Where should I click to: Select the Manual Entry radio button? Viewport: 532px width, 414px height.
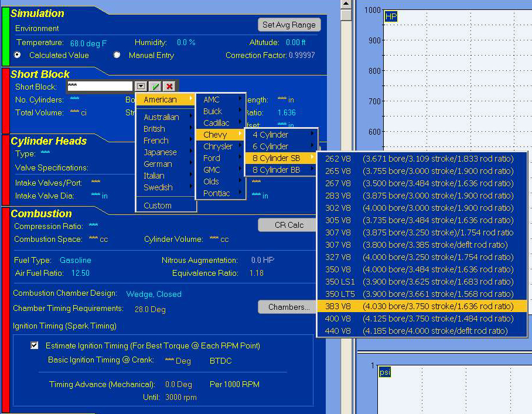click(117, 54)
